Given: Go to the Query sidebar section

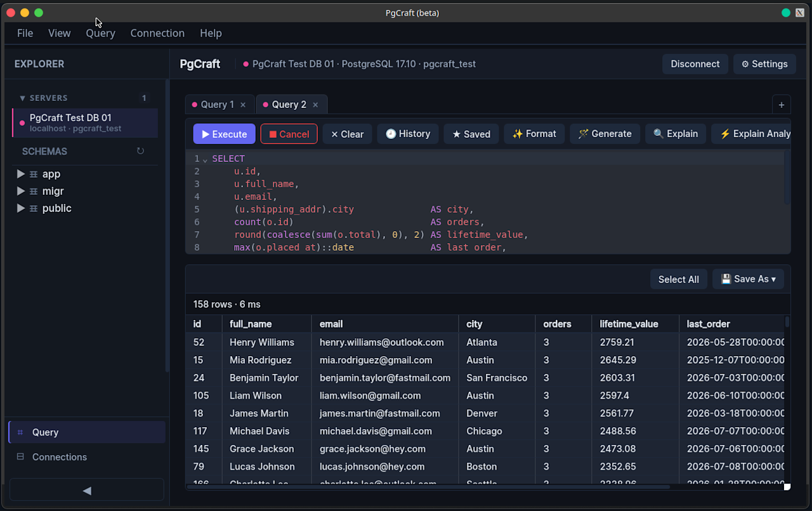Looking at the screenshot, I should 87,432.
